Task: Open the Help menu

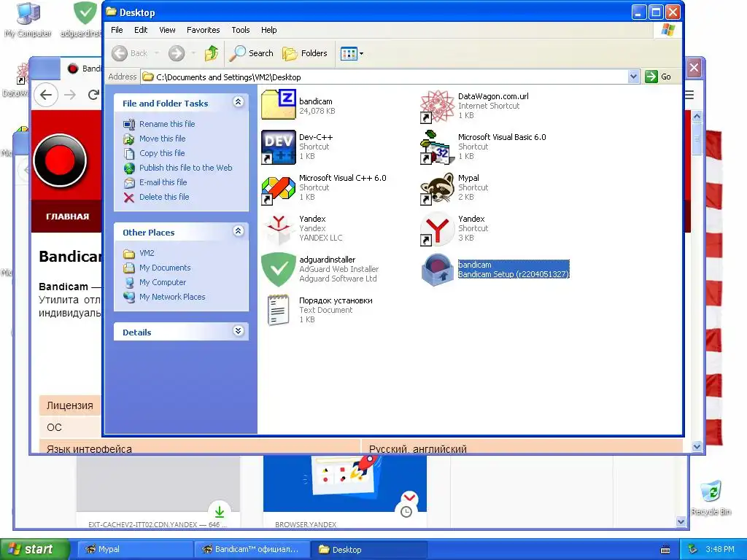Action: point(268,30)
